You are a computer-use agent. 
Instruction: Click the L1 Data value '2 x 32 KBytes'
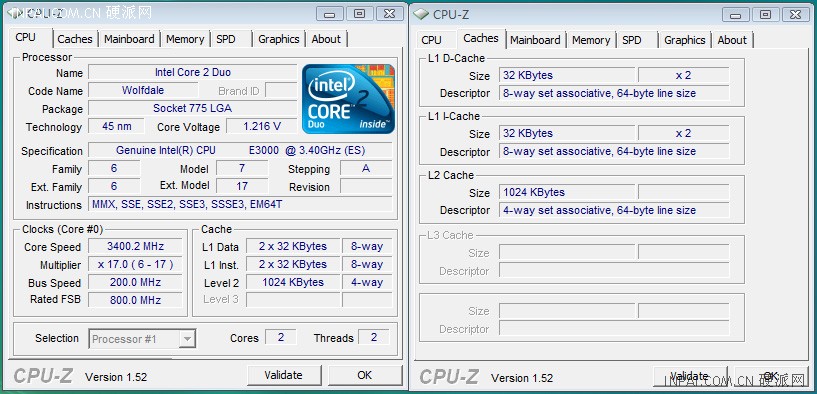click(x=293, y=247)
